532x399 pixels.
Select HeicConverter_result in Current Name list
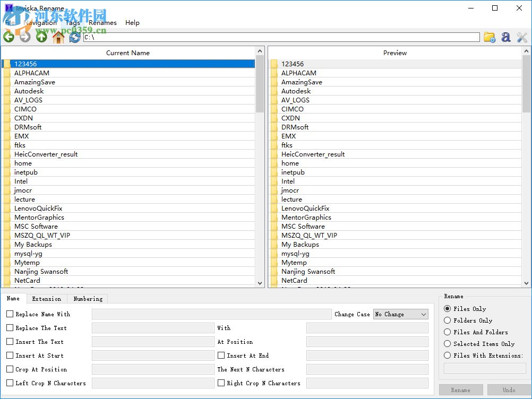128,154
